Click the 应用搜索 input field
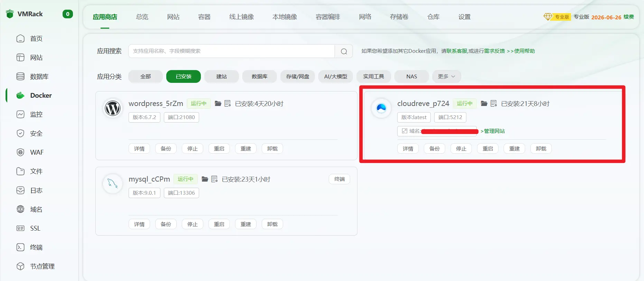The image size is (644, 281). (x=231, y=51)
